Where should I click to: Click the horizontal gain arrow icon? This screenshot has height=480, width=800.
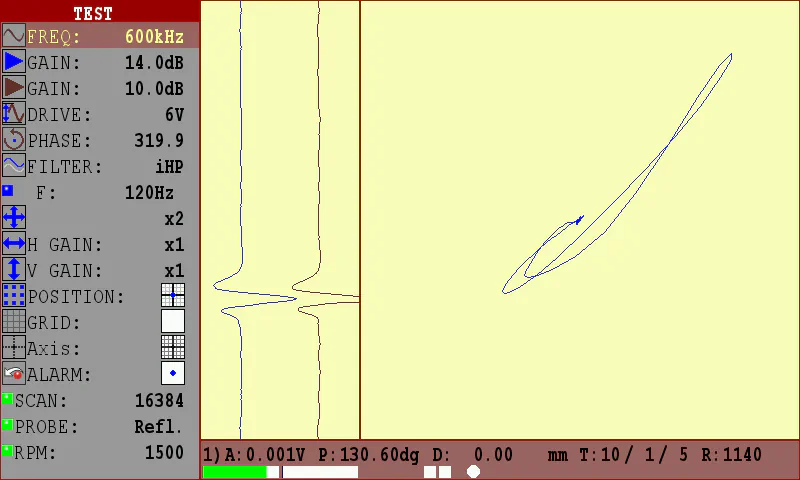[x=13, y=243]
